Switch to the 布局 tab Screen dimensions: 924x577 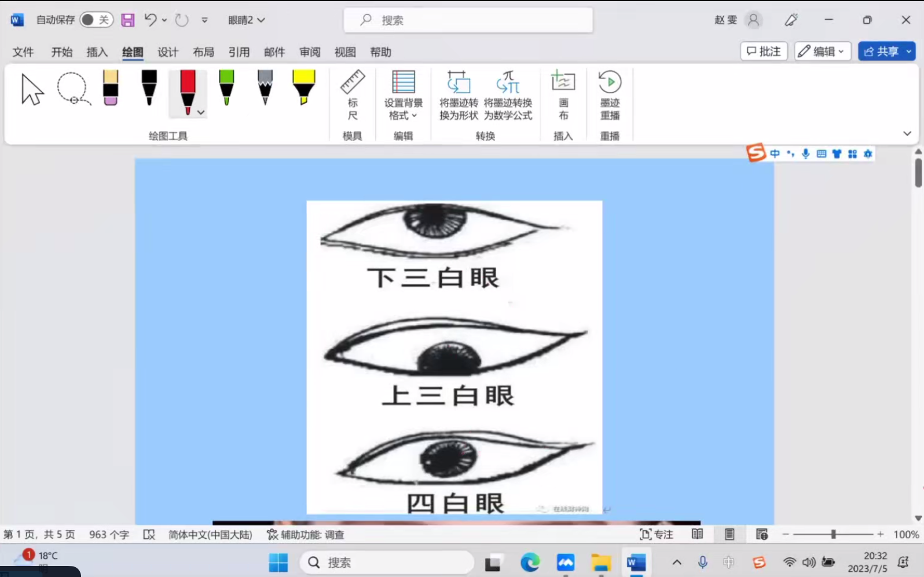coord(203,52)
